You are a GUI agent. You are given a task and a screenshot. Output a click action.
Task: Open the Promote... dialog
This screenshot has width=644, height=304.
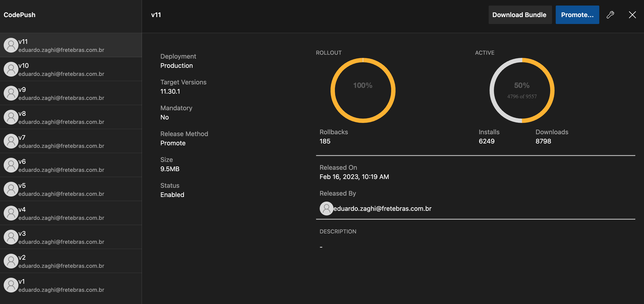pyautogui.click(x=577, y=15)
